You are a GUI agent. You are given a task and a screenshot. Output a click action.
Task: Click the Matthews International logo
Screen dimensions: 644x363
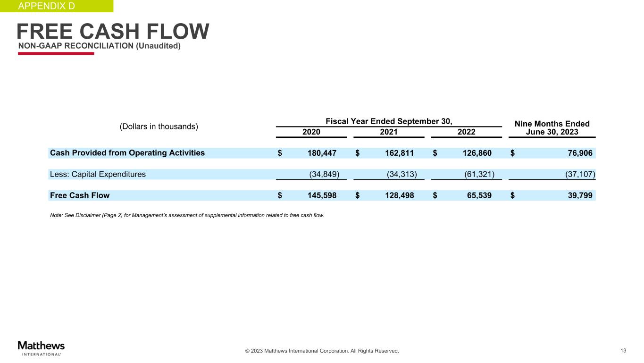[41, 347]
